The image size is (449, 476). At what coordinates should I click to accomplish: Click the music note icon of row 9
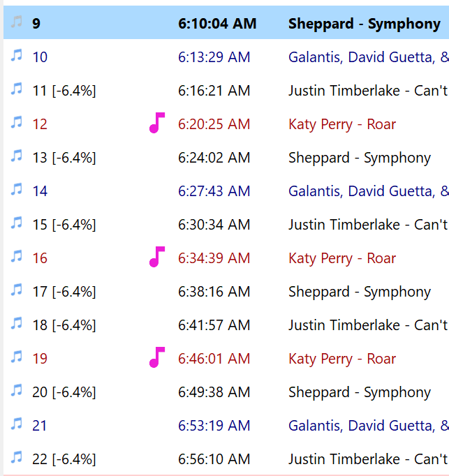pyautogui.click(x=16, y=23)
